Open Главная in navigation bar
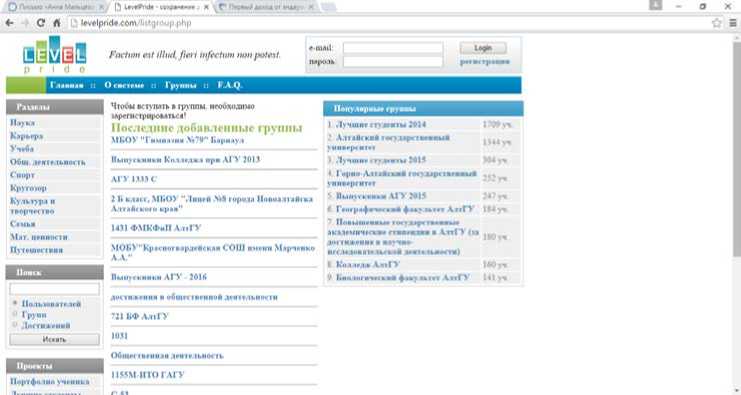The image size is (741, 395). [67, 86]
